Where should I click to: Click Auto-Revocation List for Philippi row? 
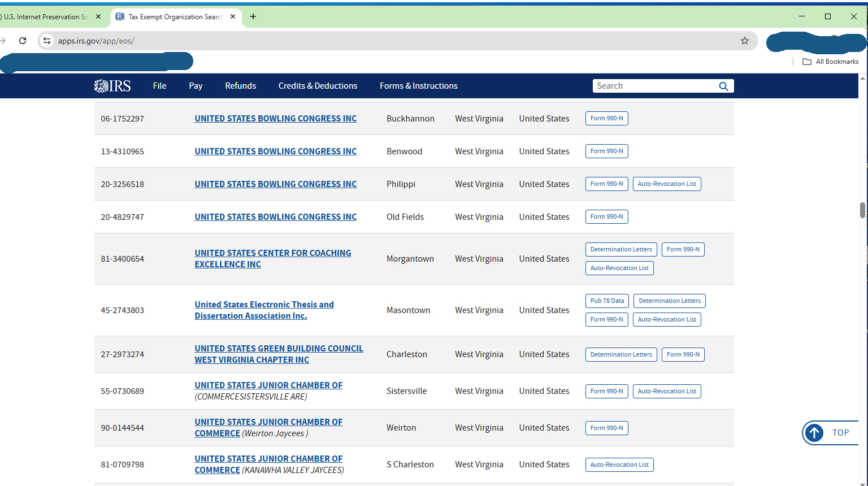click(667, 184)
